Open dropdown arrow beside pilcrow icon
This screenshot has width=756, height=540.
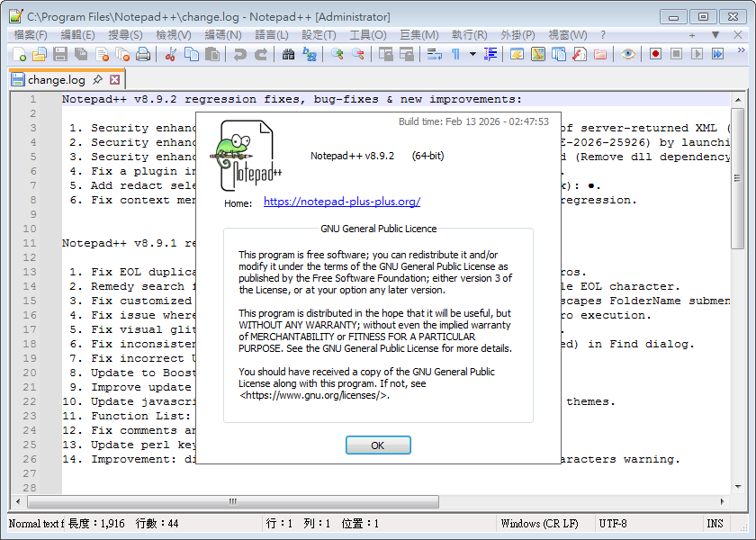point(472,54)
